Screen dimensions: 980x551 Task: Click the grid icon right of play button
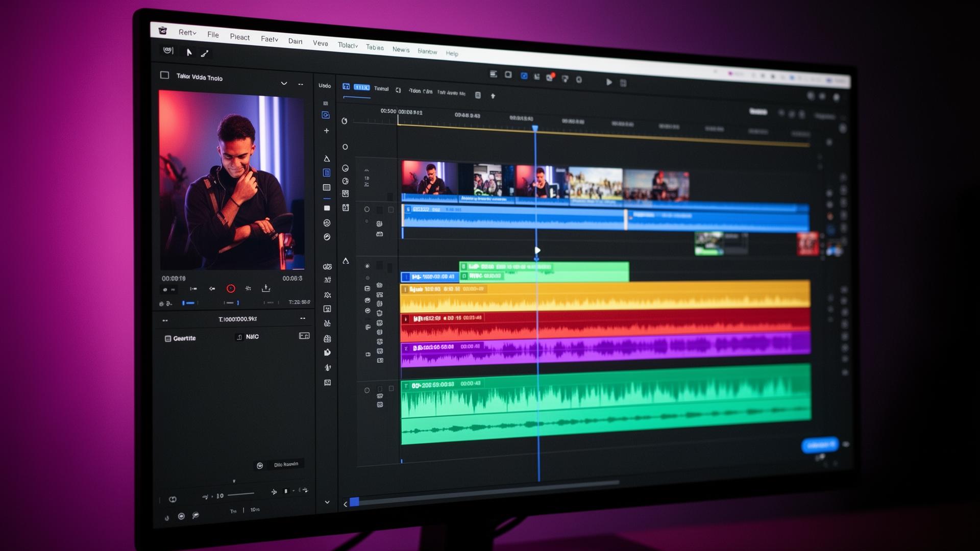pyautogui.click(x=623, y=83)
